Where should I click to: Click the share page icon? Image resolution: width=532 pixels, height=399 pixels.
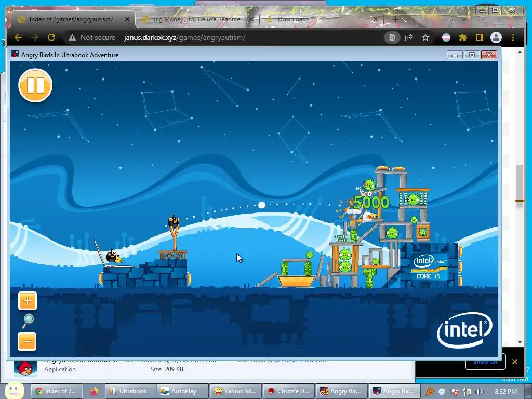coord(409,37)
